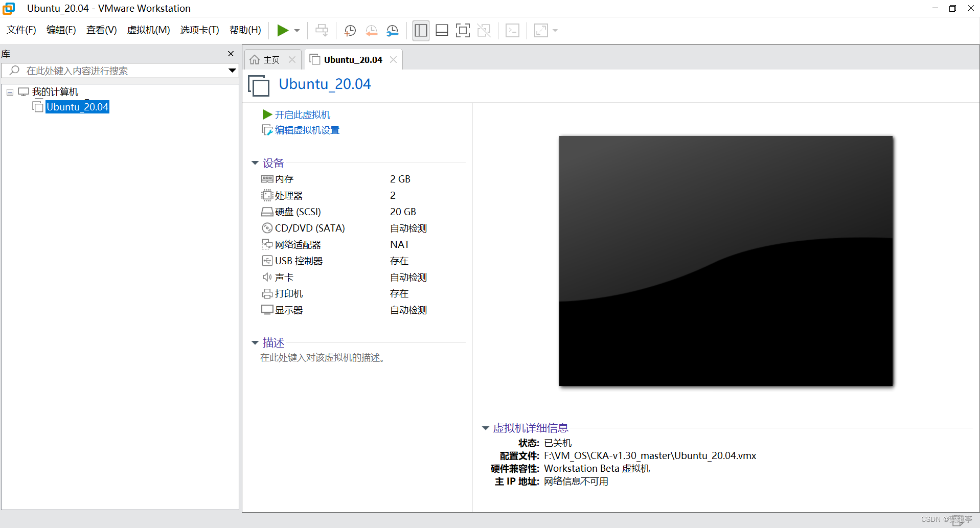Open the CD/DVD (SATA) device settings

pyautogui.click(x=310, y=228)
